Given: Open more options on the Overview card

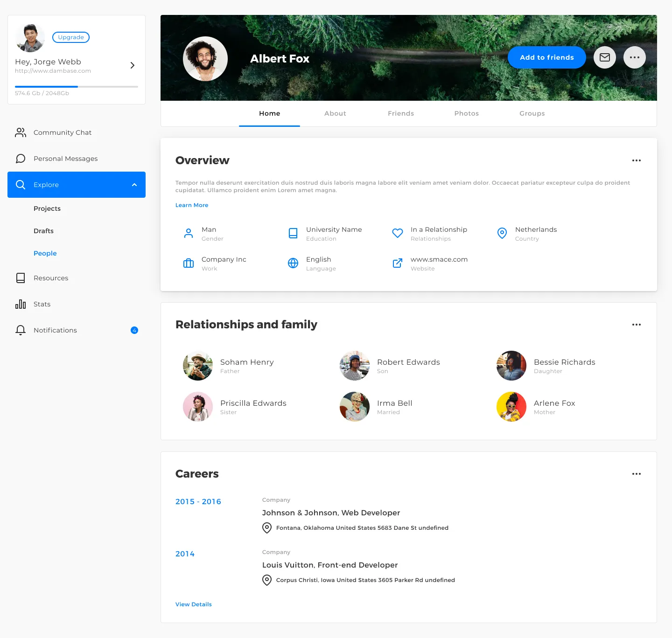Looking at the screenshot, I should 636,160.
